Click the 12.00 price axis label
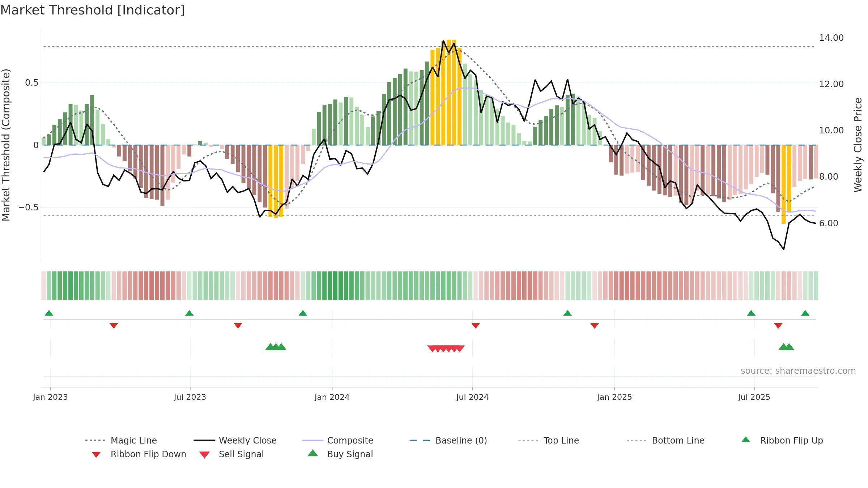Screen dimensions: 868x488 (x=831, y=84)
